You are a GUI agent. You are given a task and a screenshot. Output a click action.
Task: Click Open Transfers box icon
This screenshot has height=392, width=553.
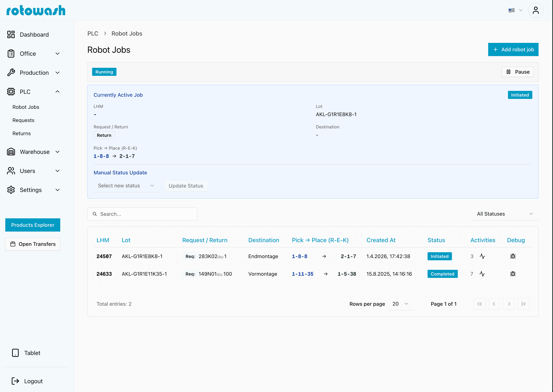tap(13, 244)
